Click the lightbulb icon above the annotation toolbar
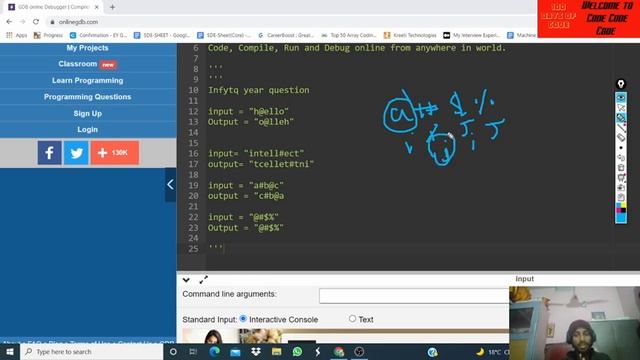The width and height of the screenshot is (640, 360). point(621,84)
